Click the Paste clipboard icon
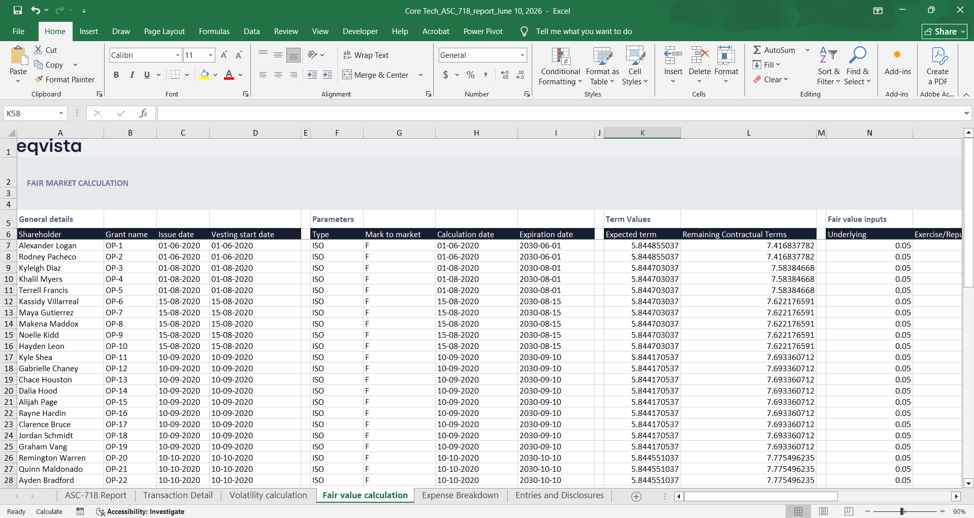Screen dimensions: 974x518 tap(18, 56)
